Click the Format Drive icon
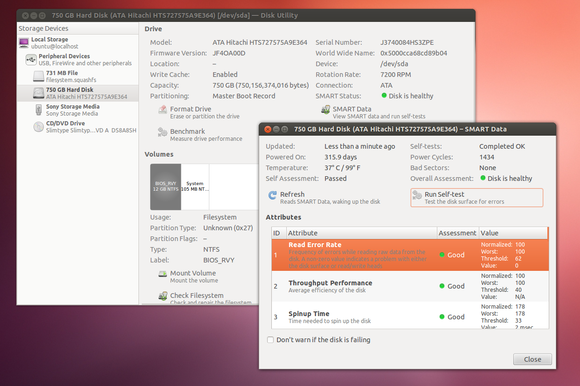 click(x=162, y=110)
